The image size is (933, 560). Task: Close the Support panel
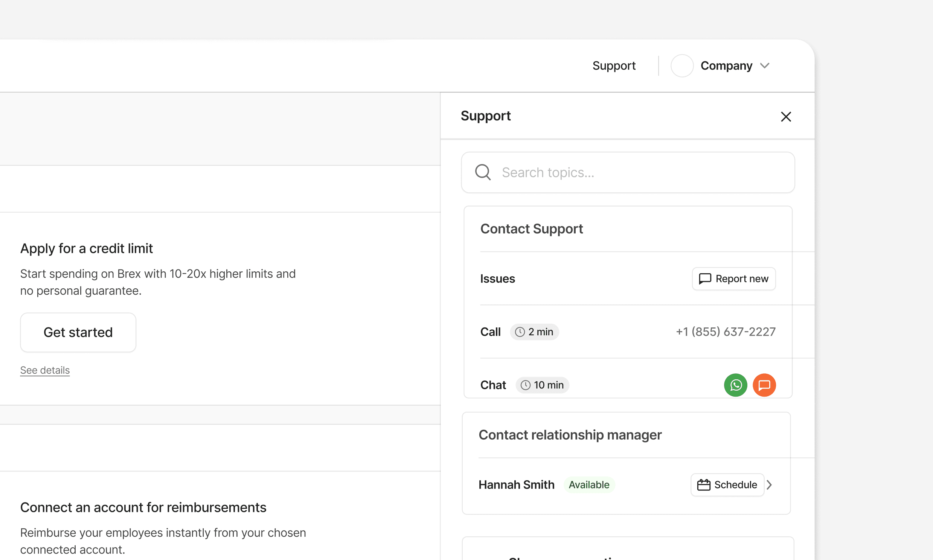786,117
